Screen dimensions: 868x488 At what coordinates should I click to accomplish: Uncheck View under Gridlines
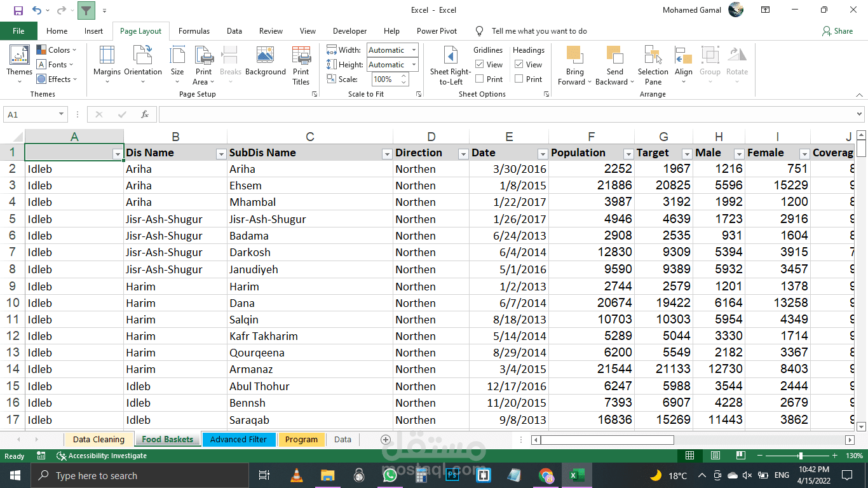[478, 64]
